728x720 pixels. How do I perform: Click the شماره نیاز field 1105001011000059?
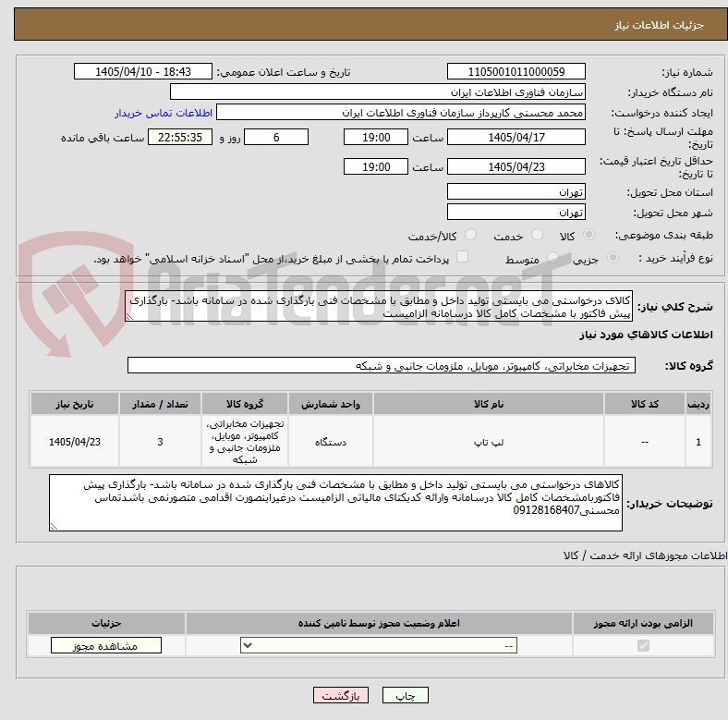(x=516, y=71)
